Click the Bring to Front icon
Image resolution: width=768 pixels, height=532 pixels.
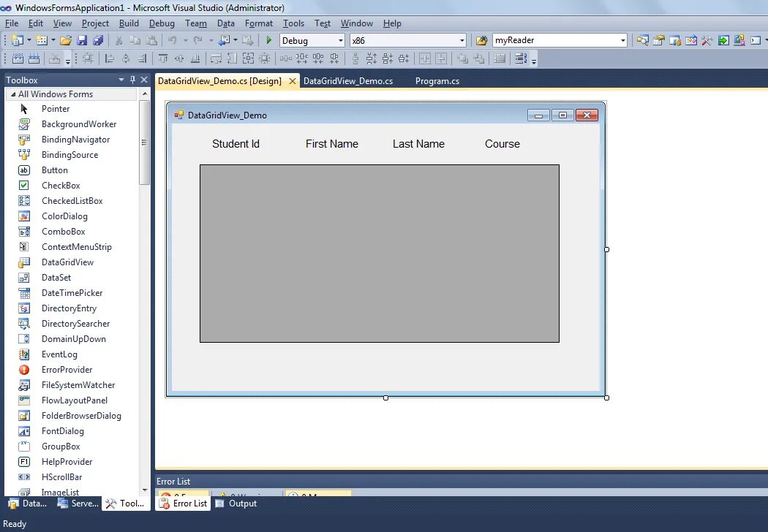[x=462, y=58]
